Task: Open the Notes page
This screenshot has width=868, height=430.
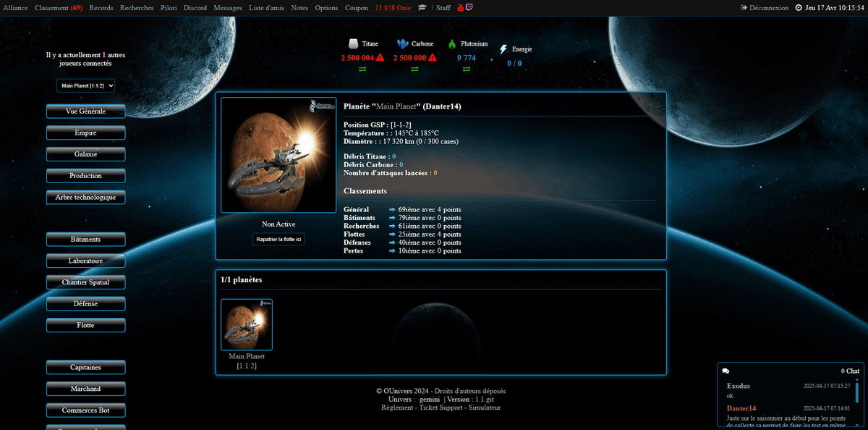Action: point(299,7)
